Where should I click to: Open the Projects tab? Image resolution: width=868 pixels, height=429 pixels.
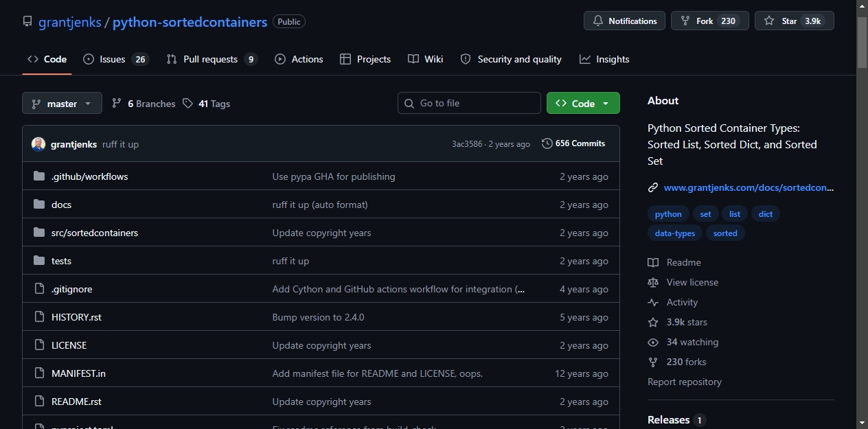click(x=365, y=59)
